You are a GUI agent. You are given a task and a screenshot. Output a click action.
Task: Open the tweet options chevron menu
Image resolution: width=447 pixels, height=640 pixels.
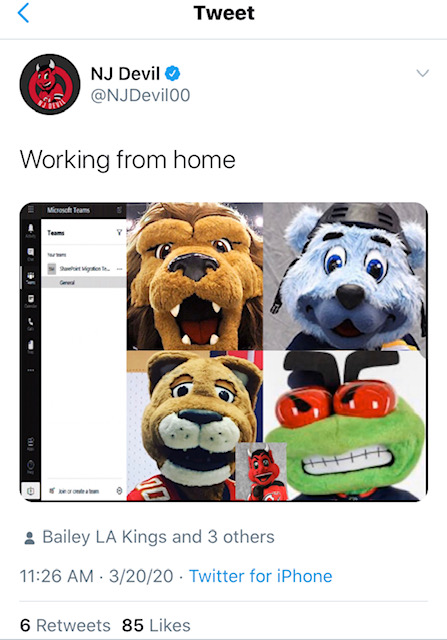coord(423,73)
